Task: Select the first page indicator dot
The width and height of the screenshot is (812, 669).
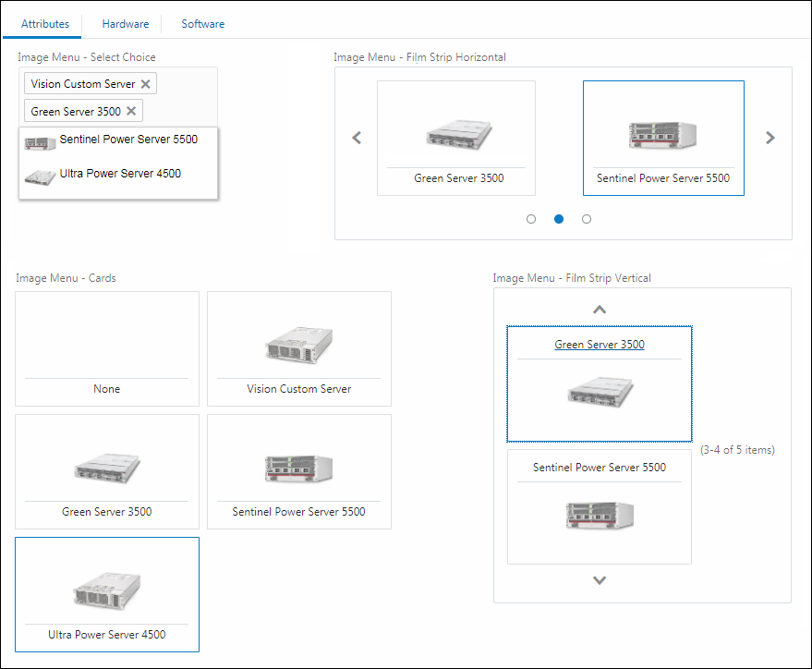Action: click(530, 219)
